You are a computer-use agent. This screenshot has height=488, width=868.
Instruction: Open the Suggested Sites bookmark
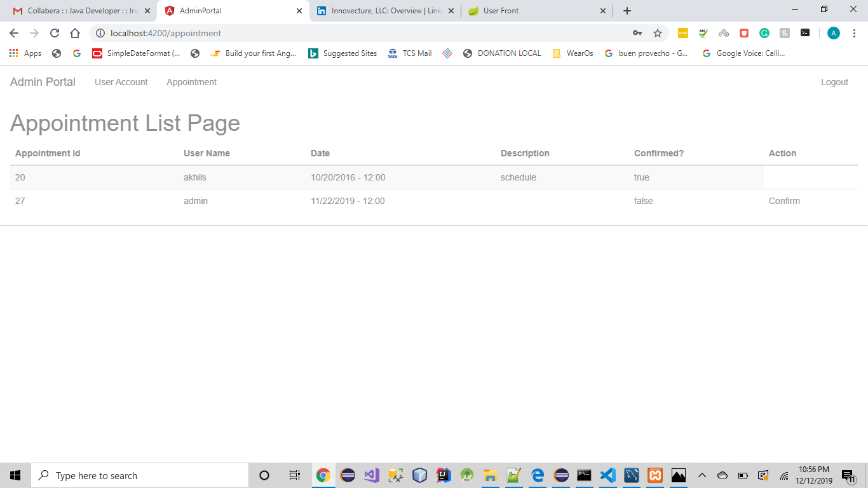[342, 53]
